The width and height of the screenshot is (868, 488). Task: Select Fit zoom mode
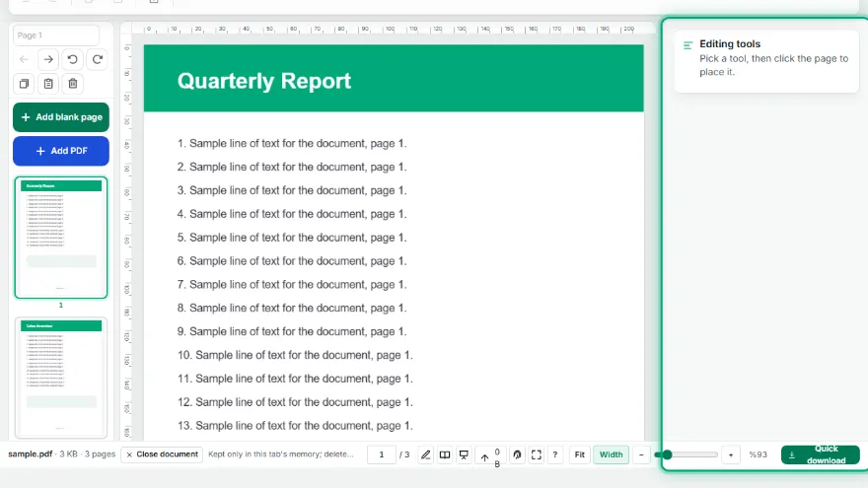point(580,454)
